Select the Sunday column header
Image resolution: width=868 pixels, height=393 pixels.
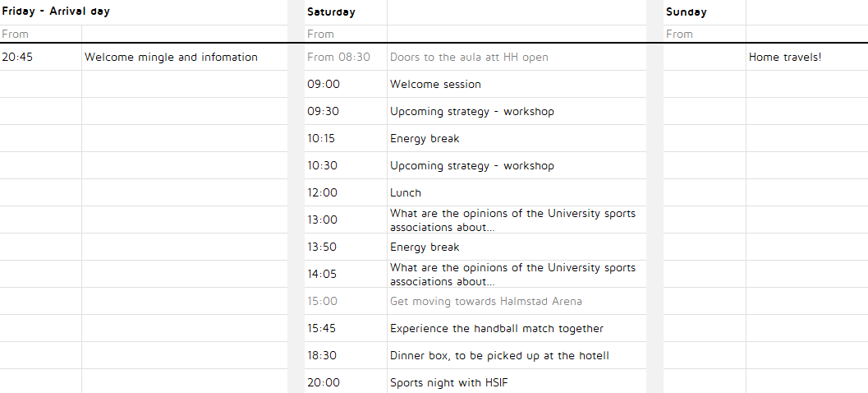(687, 12)
